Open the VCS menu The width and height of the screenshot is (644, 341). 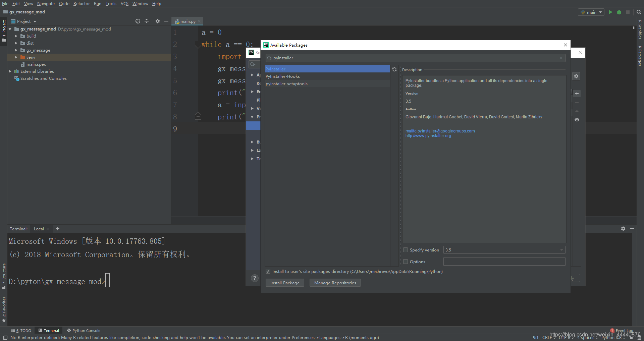(x=124, y=4)
